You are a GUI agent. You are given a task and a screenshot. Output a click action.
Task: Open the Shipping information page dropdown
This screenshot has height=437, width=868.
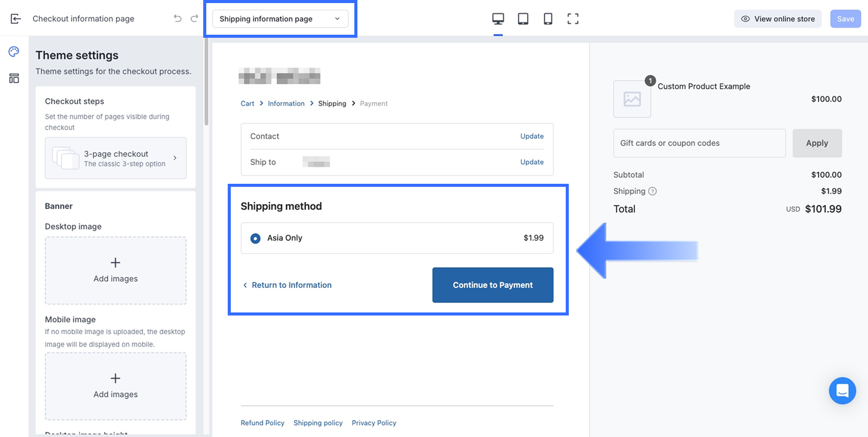pyautogui.click(x=280, y=19)
